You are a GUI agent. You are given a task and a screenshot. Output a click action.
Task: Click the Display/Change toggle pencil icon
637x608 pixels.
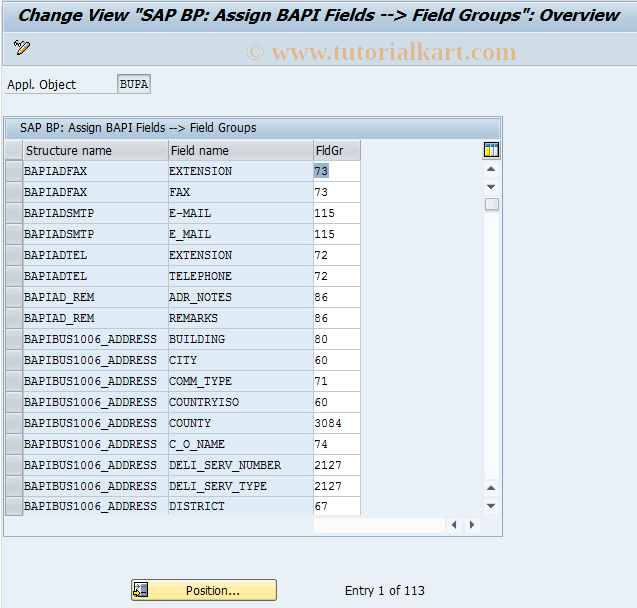(x=22, y=48)
